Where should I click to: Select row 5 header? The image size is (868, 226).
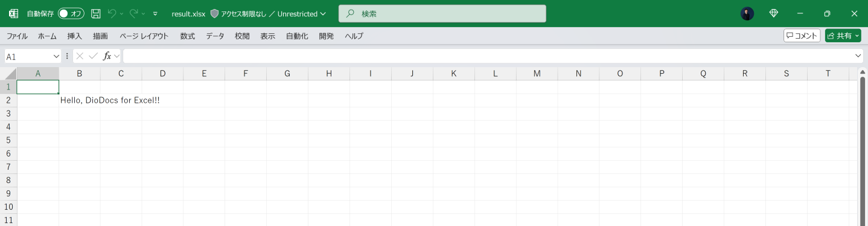pos(8,140)
